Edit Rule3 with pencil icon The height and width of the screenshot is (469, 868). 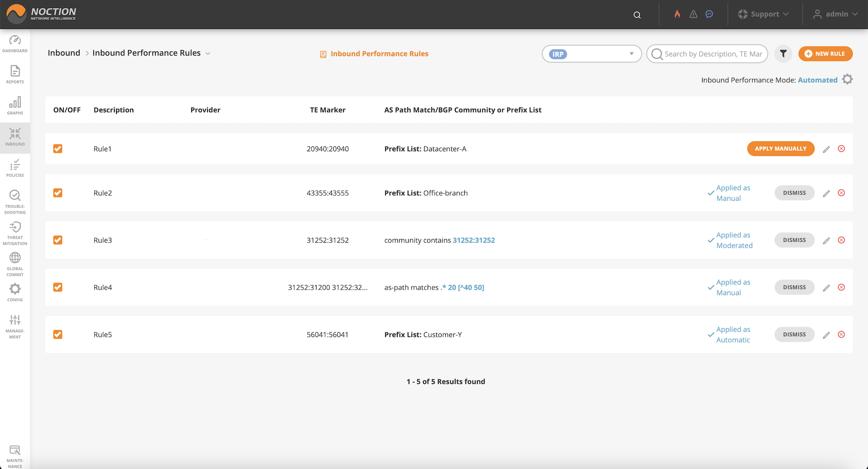point(826,241)
